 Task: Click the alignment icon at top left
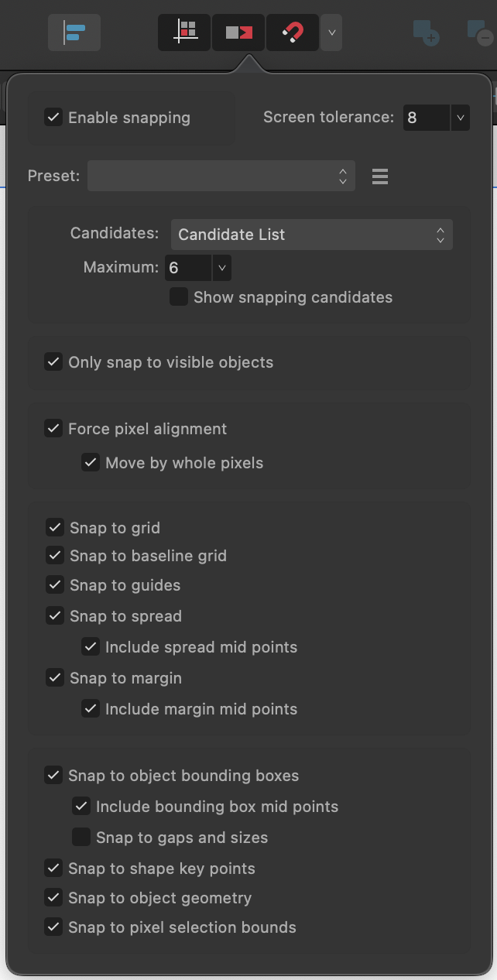74,33
